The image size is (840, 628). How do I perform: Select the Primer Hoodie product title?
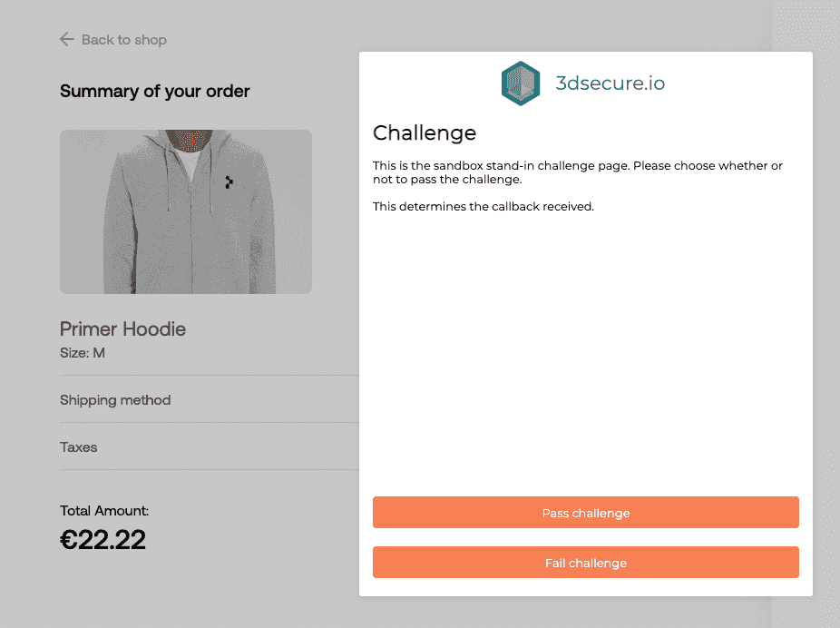click(122, 329)
